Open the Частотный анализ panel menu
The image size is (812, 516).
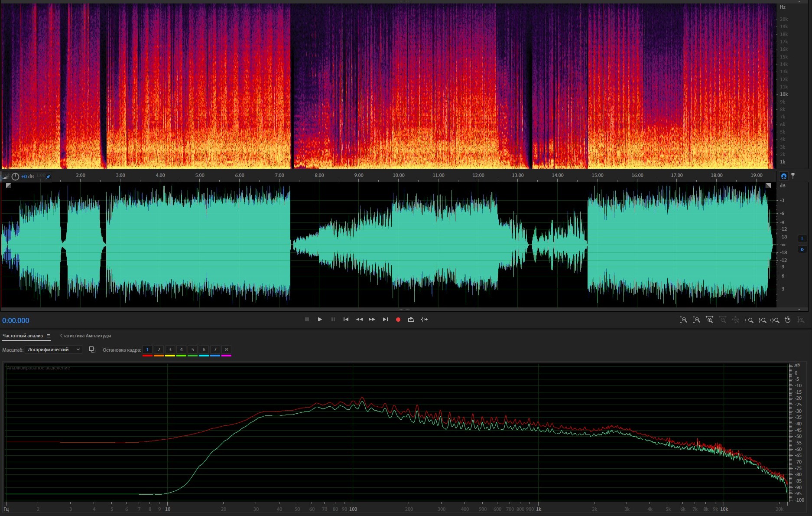(49, 336)
